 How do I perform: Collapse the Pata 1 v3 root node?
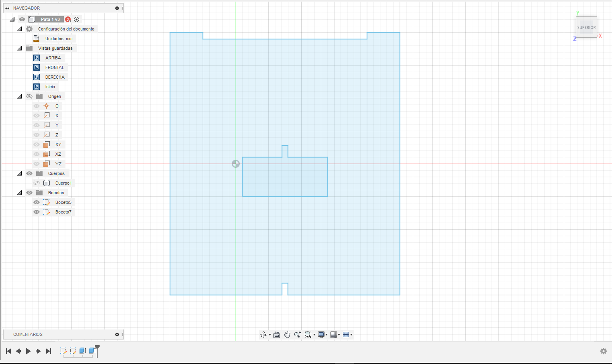12,19
